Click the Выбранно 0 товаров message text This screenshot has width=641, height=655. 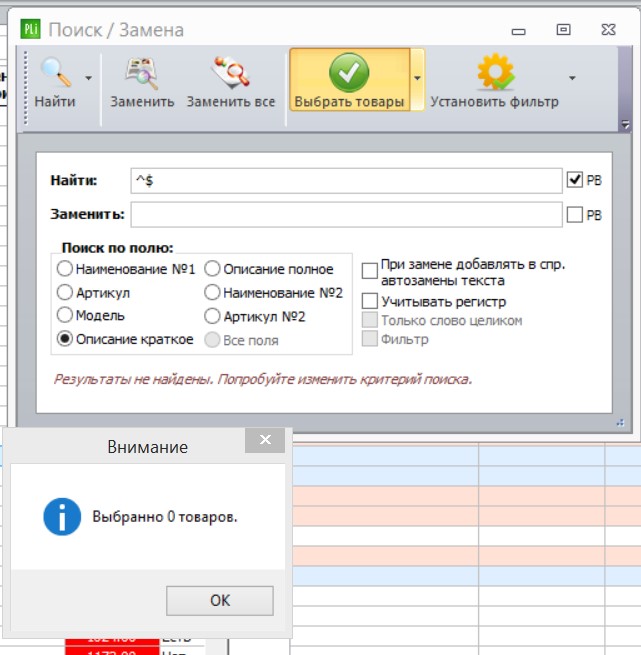click(165, 517)
